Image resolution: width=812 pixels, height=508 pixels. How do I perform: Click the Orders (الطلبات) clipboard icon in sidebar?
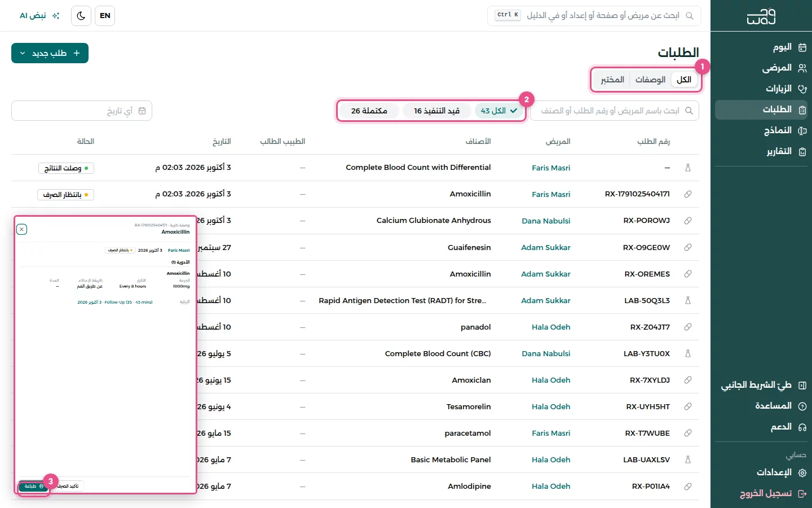coord(802,110)
